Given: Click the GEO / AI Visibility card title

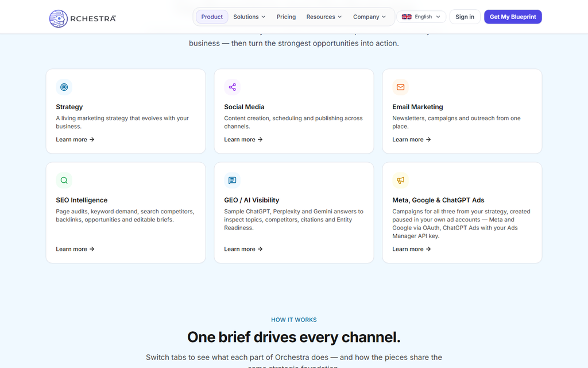Looking at the screenshot, I should point(252,200).
